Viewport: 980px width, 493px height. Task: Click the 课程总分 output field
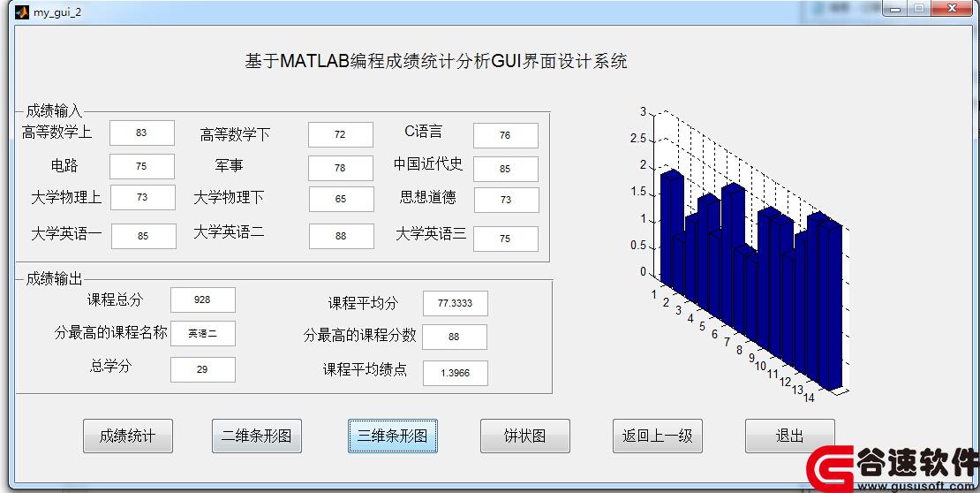pos(202,300)
